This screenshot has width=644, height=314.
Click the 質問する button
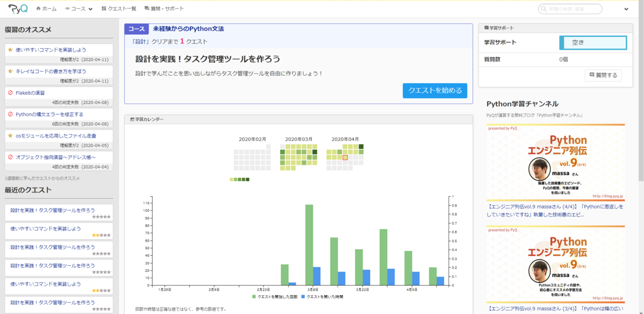(x=603, y=75)
